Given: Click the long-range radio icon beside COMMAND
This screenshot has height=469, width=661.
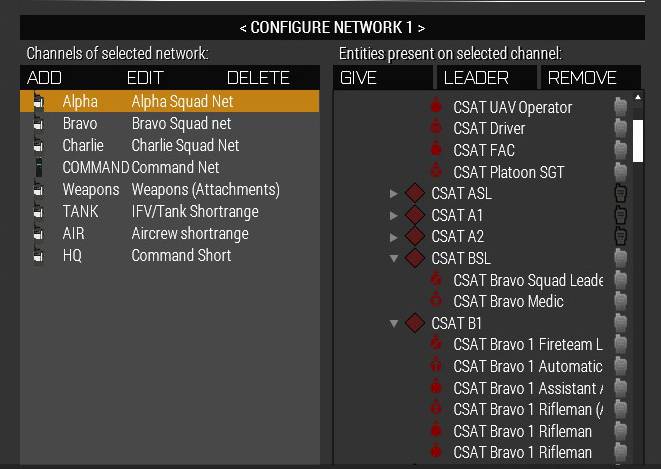Looking at the screenshot, I should (x=39, y=167).
